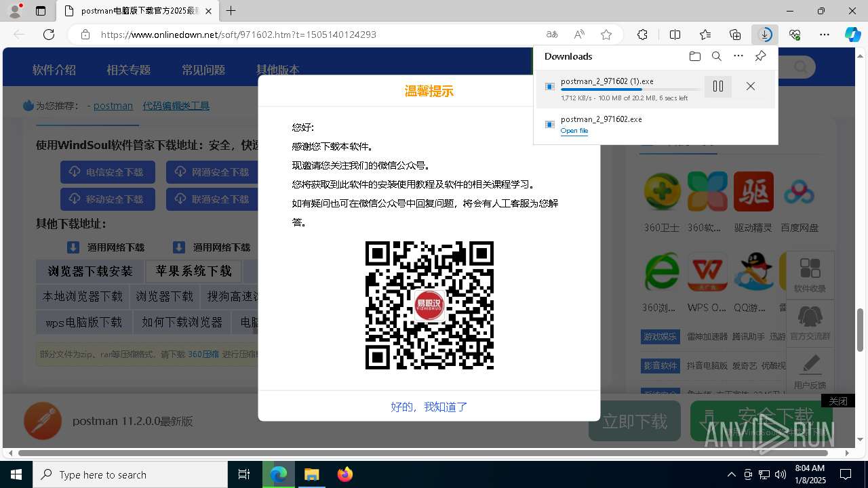
Task: Open Firefox from the taskbar
Action: click(345, 474)
